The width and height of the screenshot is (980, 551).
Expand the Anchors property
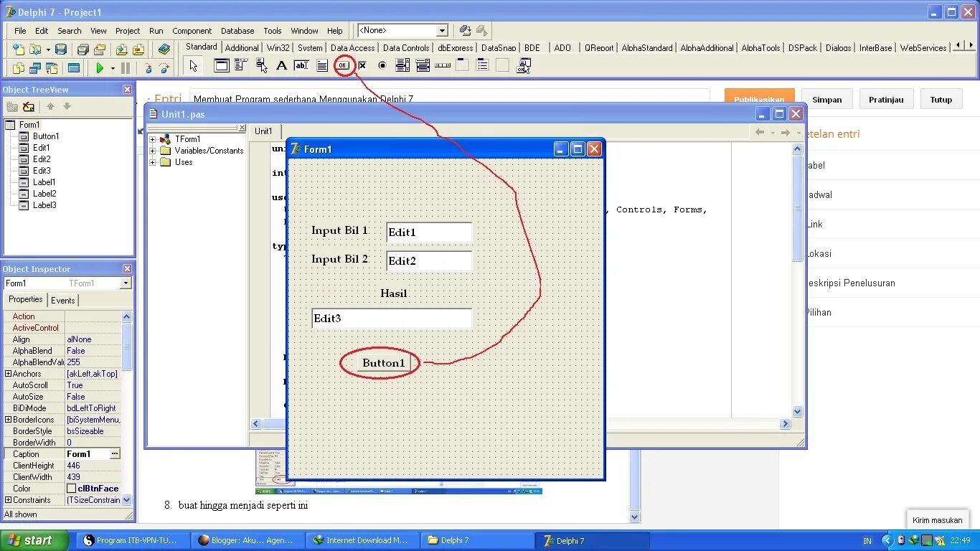pyautogui.click(x=8, y=374)
